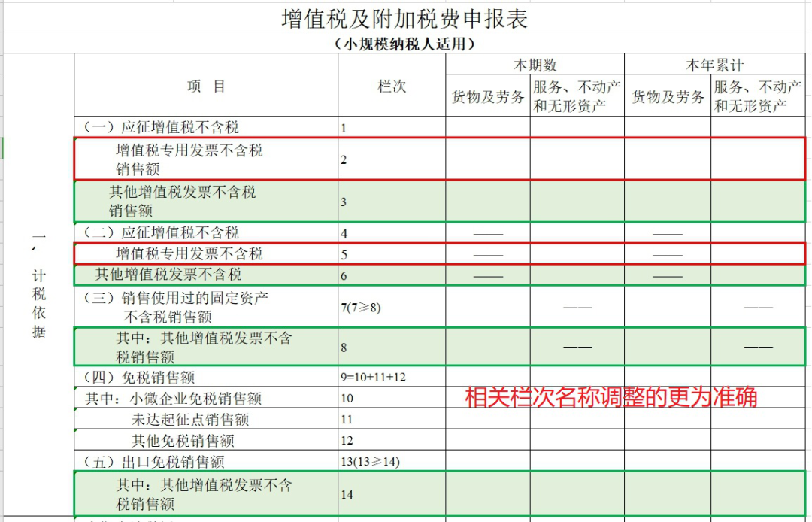Select dashed 本期数 服务 cell in 栏次 7(7≥8) row
Viewport: 812px width, 522px height.
click(x=577, y=307)
